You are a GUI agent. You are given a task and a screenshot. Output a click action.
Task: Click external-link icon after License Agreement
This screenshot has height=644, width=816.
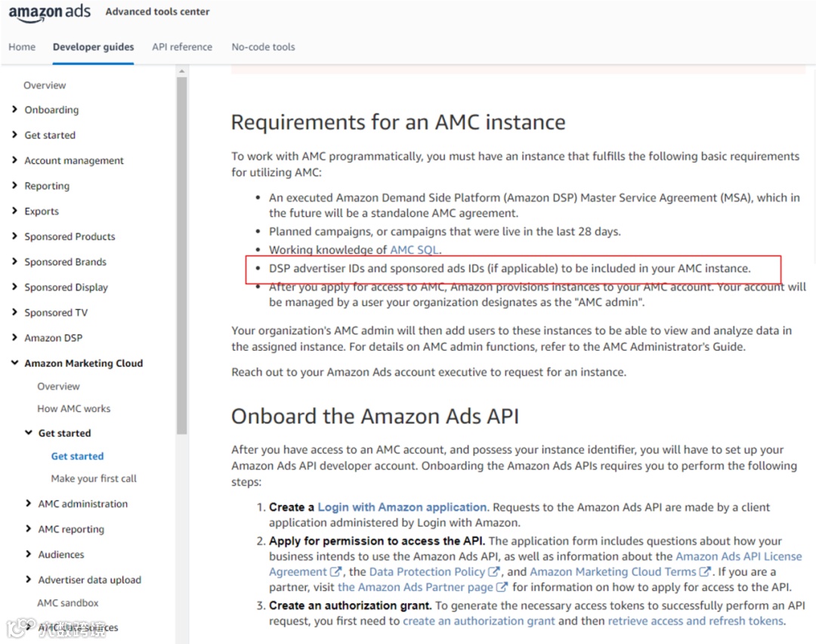coord(335,571)
